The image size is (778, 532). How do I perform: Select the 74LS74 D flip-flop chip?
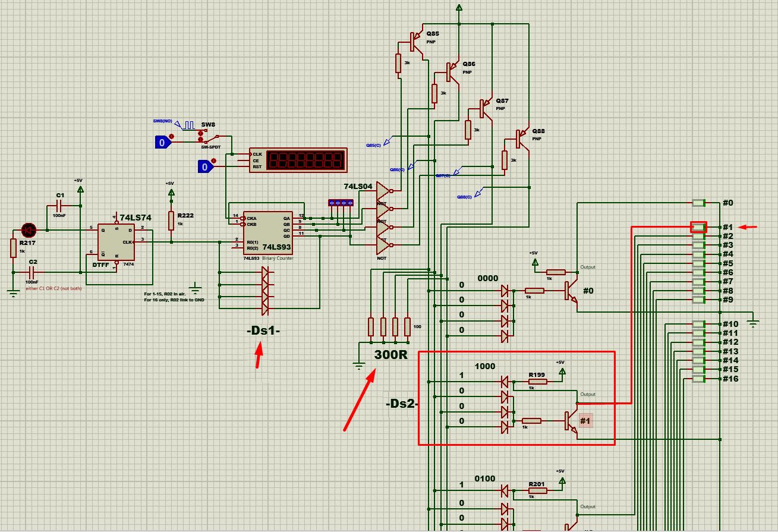116,243
